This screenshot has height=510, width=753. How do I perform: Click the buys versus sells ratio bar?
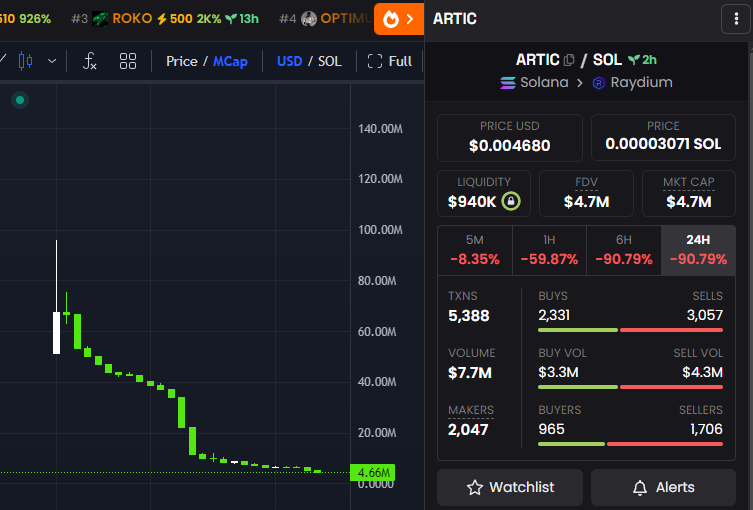631,330
